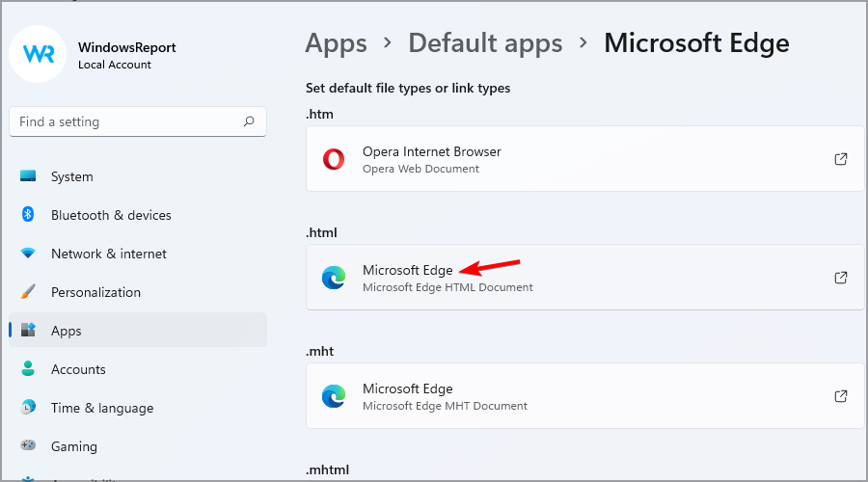Navigate to Default apps breadcrumb
The width and height of the screenshot is (868, 482).
pyautogui.click(x=485, y=43)
